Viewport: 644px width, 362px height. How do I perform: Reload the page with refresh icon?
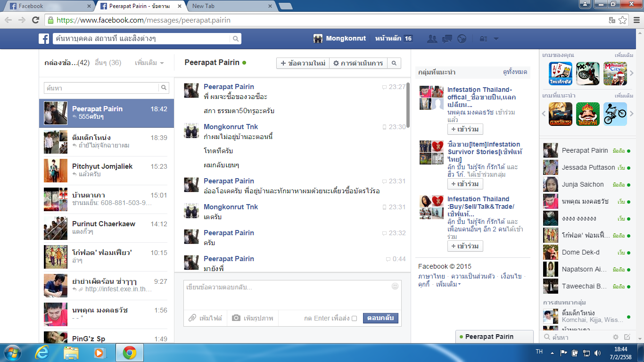[x=35, y=20]
